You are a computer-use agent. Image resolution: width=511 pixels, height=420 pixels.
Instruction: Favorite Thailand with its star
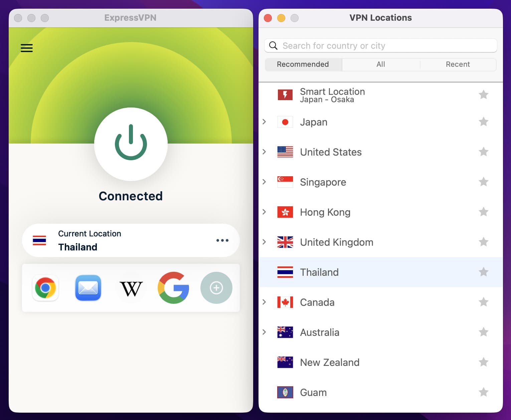(x=484, y=272)
